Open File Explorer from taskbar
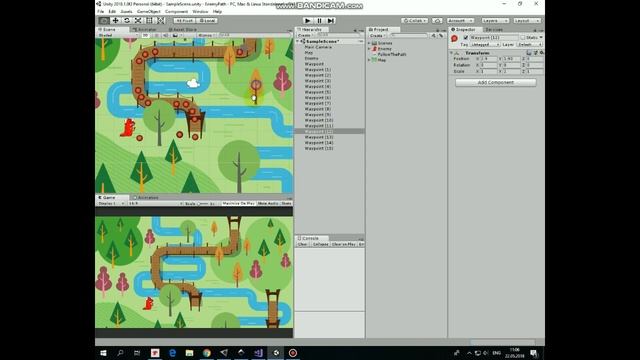Viewport: 640px width, 360px height. (189, 353)
